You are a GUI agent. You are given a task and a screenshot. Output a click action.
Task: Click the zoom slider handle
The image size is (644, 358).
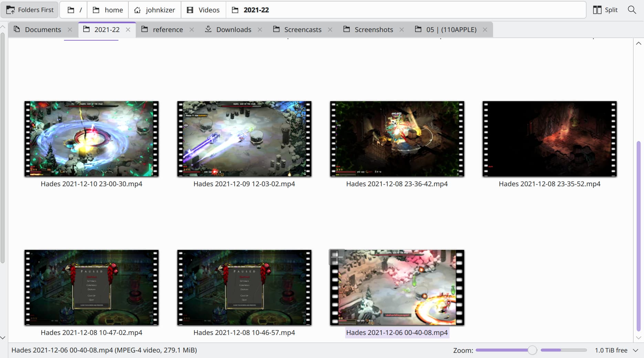tap(532, 350)
